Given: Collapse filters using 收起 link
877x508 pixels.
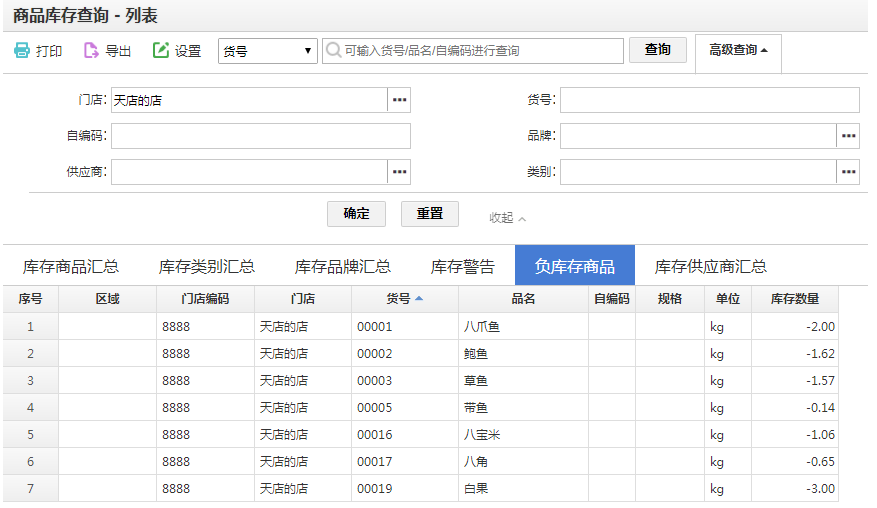Looking at the screenshot, I should coord(507,217).
